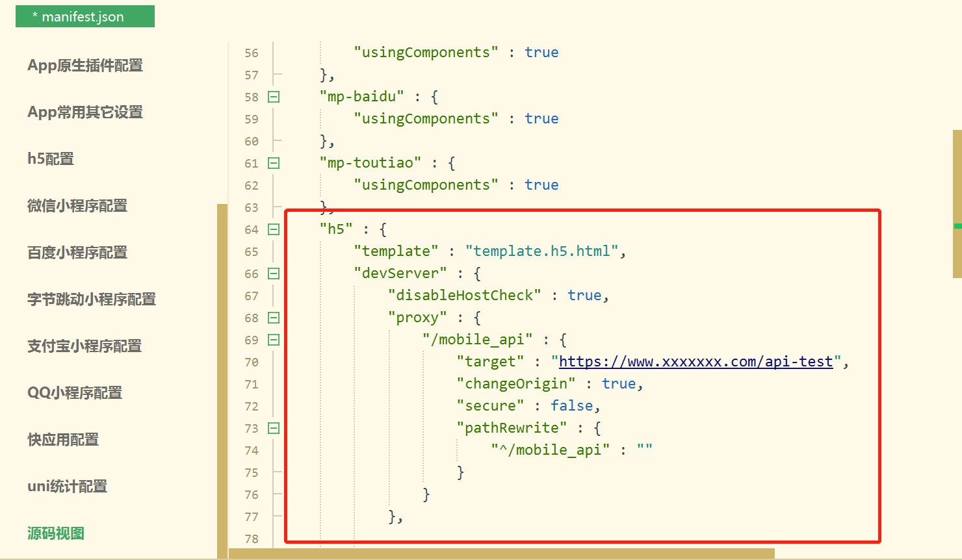
Task: Click the "target" key on line 70
Action: (x=490, y=362)
